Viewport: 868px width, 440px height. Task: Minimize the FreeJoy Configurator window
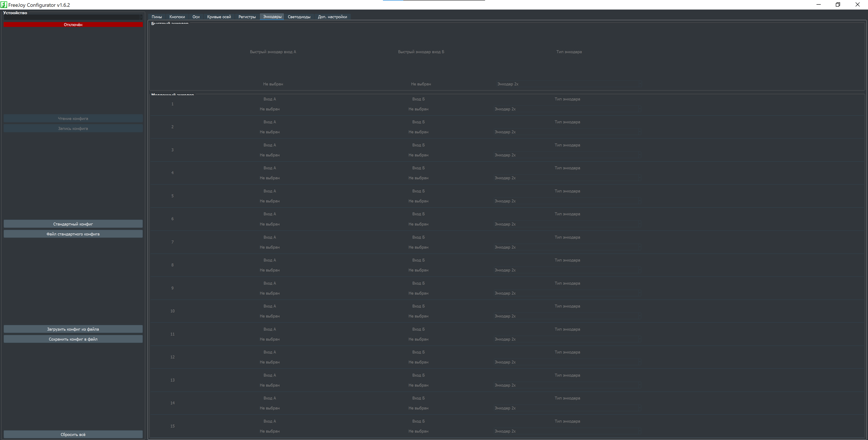click(818, 5)
